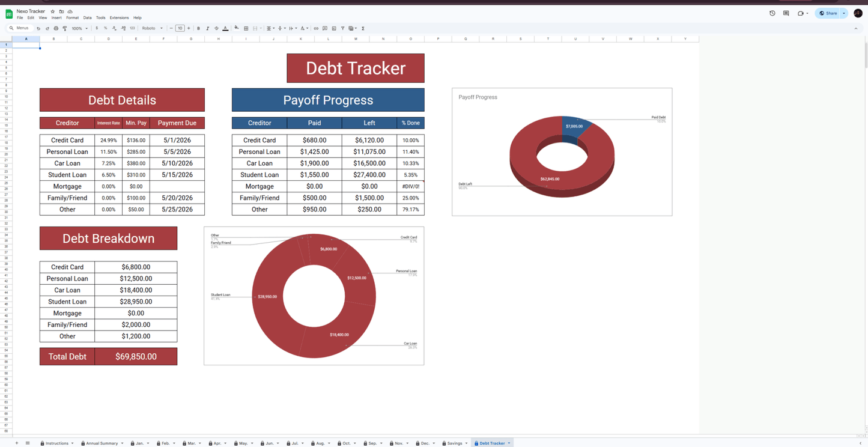Image resolution: width=868 pixels, height=447 pixels.
Task: Open version history clock icon
Action: (772, 13)
